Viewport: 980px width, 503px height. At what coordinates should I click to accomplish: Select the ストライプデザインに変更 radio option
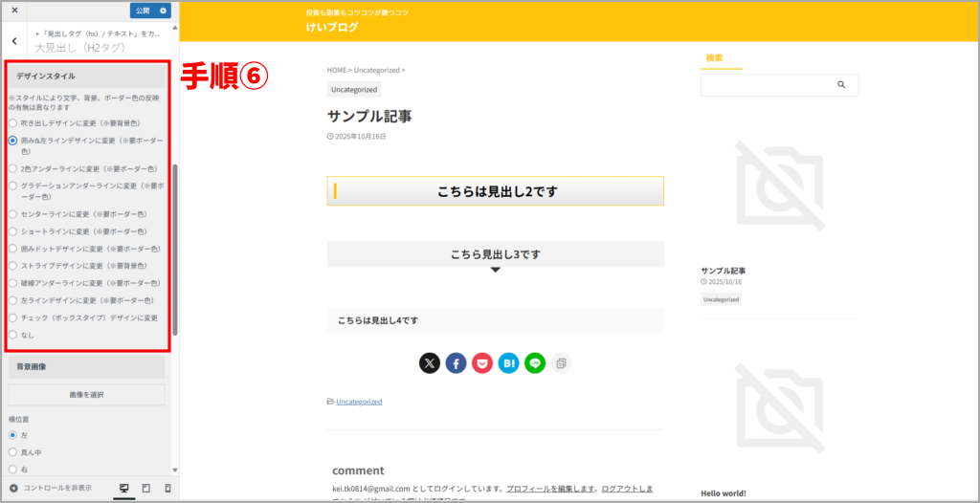(x=13, y=266)
